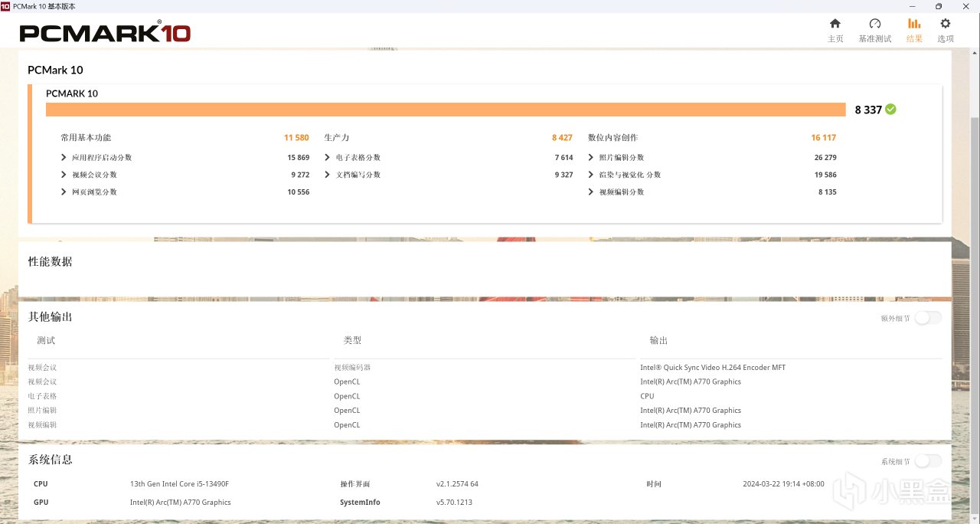Toggle the 额外细节 switch
This screenshot has width=980, height=524.
(928, 318)
